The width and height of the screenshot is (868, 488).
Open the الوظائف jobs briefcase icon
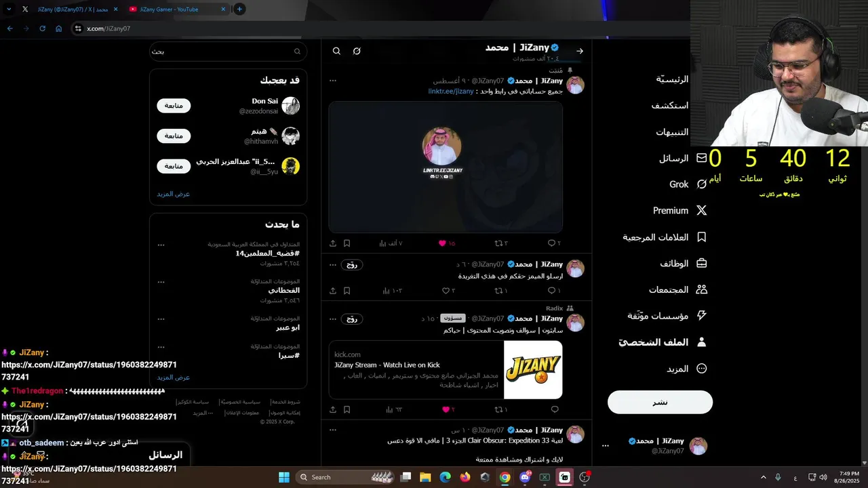(702, 263)
